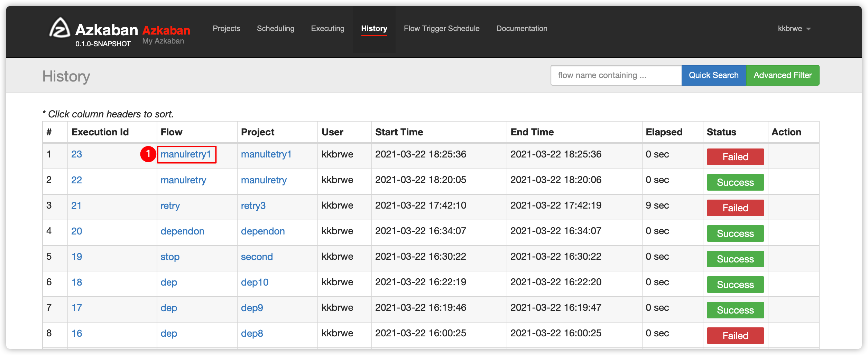
Task: Switch to the Executing tab
Action: (x=328, y=28)
